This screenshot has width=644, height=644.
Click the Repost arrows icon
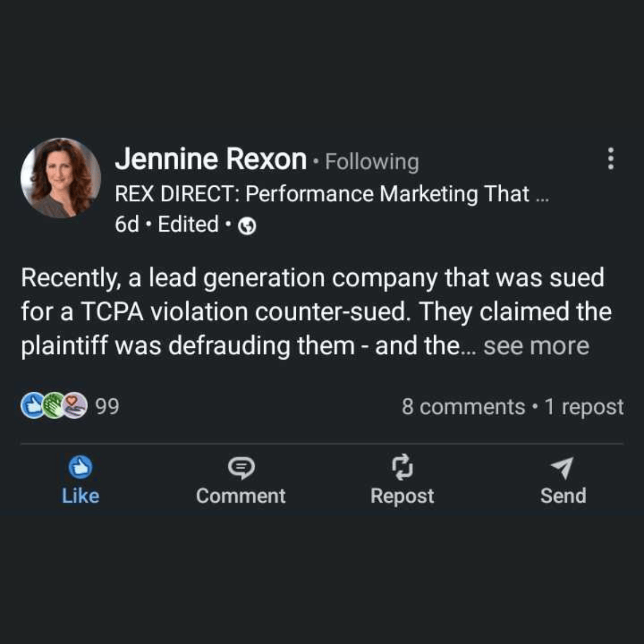(x=402, y=467)
